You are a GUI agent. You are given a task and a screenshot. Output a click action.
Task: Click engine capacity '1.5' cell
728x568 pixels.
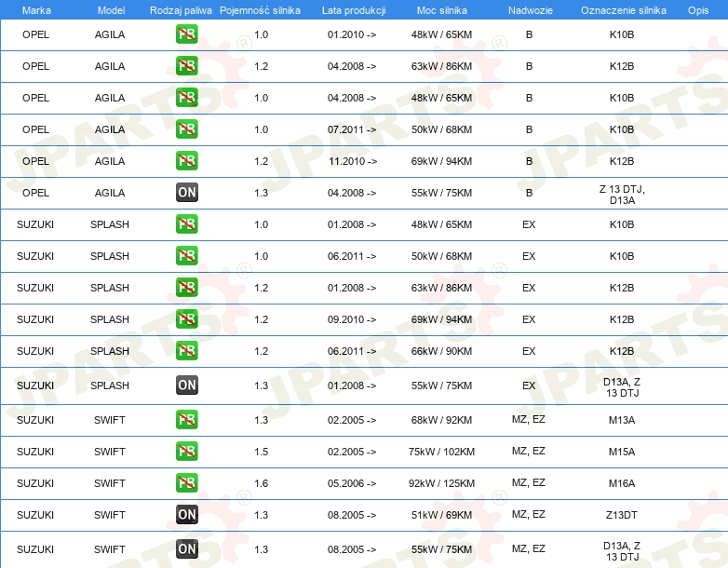(x=262, y=452)
